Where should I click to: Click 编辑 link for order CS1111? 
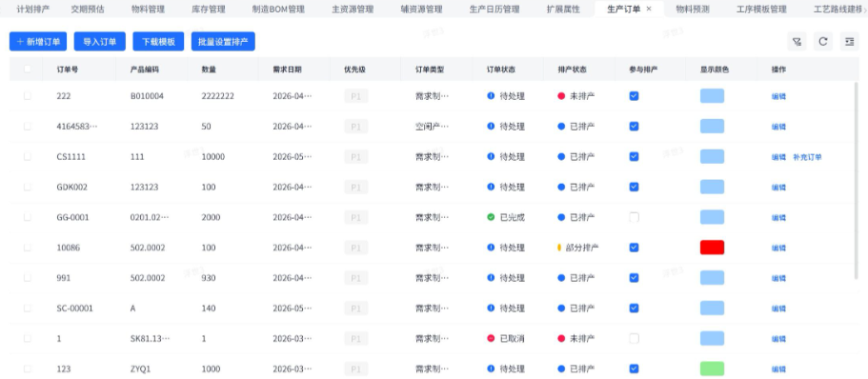click(x=778, y=157)
